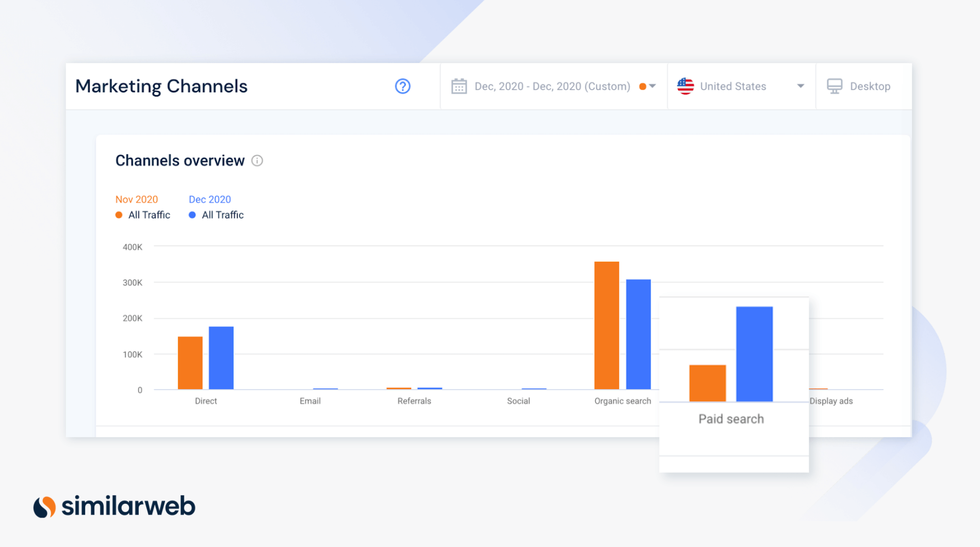Click the Channels overview title link
Image resolution: width=980 pixels, height=547 pixels.
[x=180, y=160]
